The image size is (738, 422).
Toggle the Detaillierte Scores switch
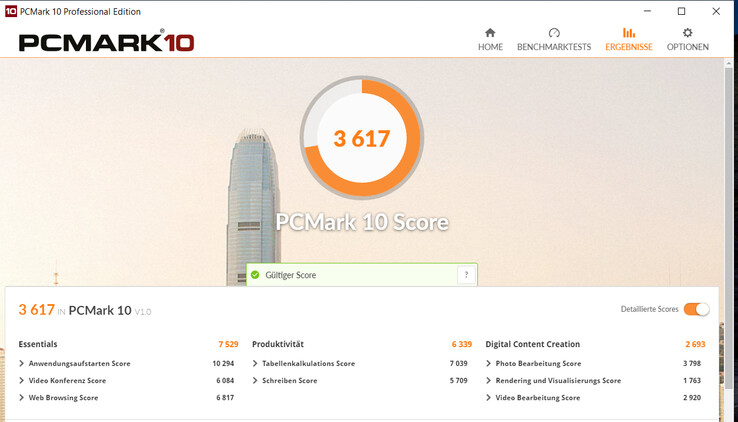(697, 309)
